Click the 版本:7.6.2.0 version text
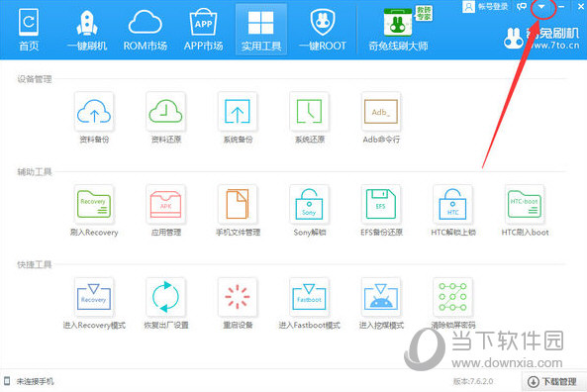The image size is (587, 392). coord(473,381)
